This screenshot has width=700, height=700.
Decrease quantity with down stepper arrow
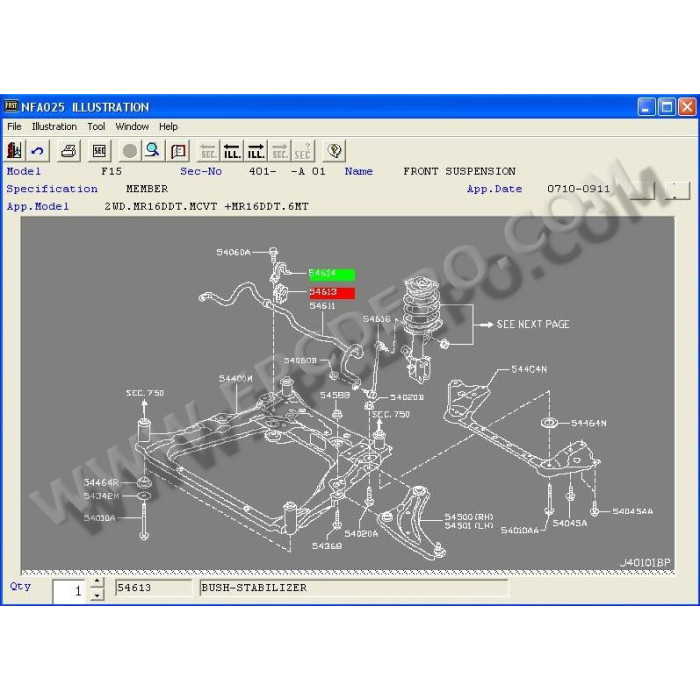coord(97,595)
